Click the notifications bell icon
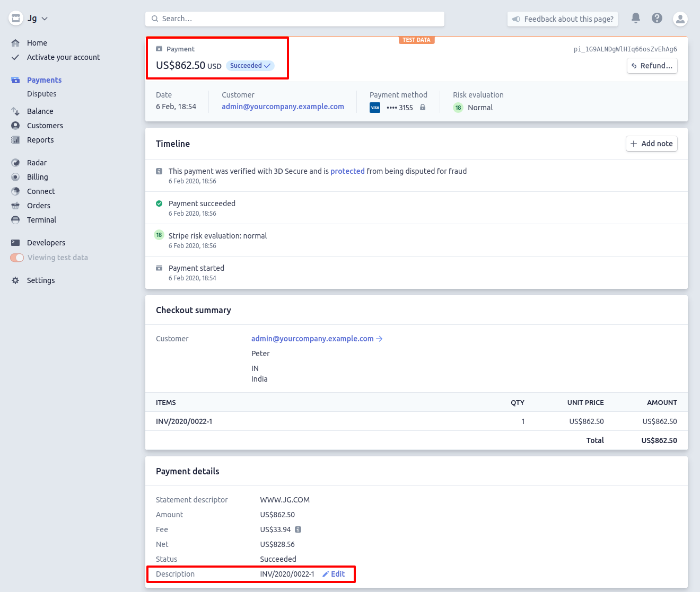The height and width of the screenshot is (592, 700). pos(635,18)
